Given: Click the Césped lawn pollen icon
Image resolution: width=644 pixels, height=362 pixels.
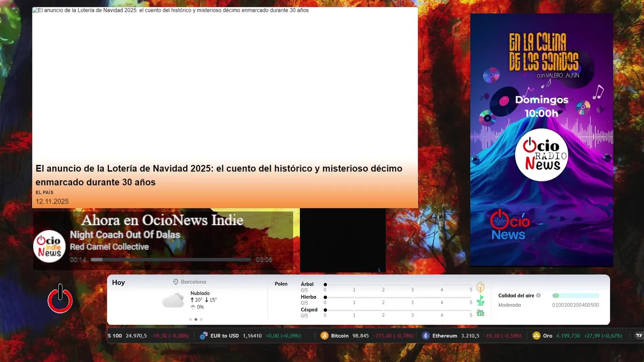Looking at the screenshot, I should 480,313.
